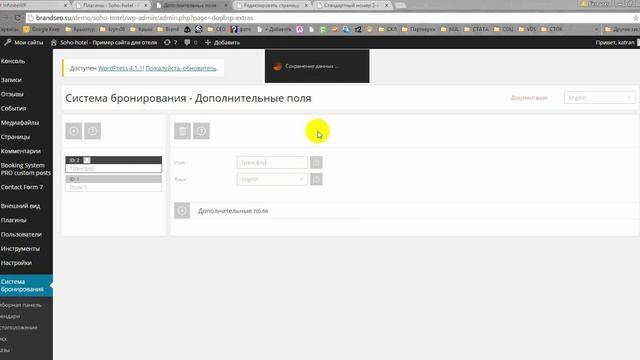Viewport: 640px width, 360px height.
Task: Click the browser reload button
Action: [18, 18]
